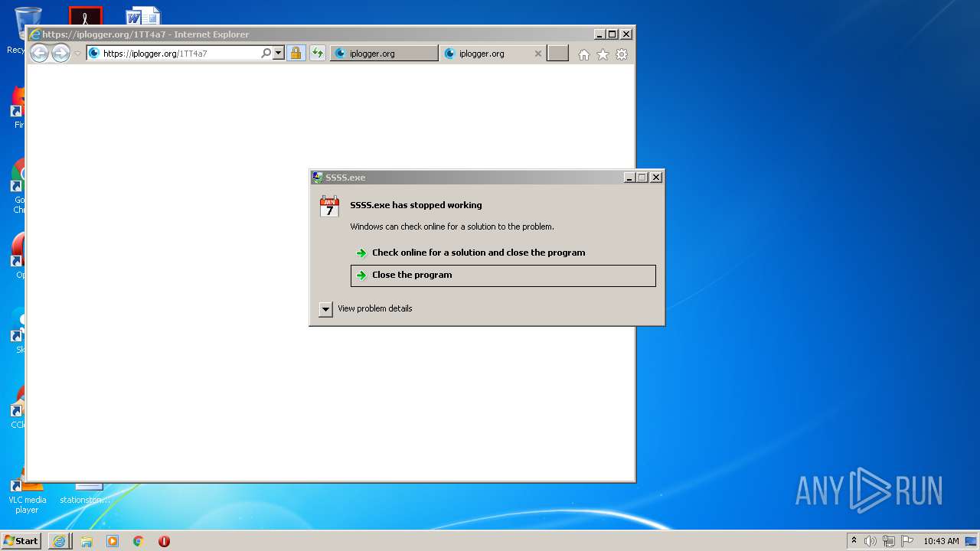Close the SSSS.exe crash dialog
The width and height of the screenshot is (980, 551).
(x=656, y=178)
